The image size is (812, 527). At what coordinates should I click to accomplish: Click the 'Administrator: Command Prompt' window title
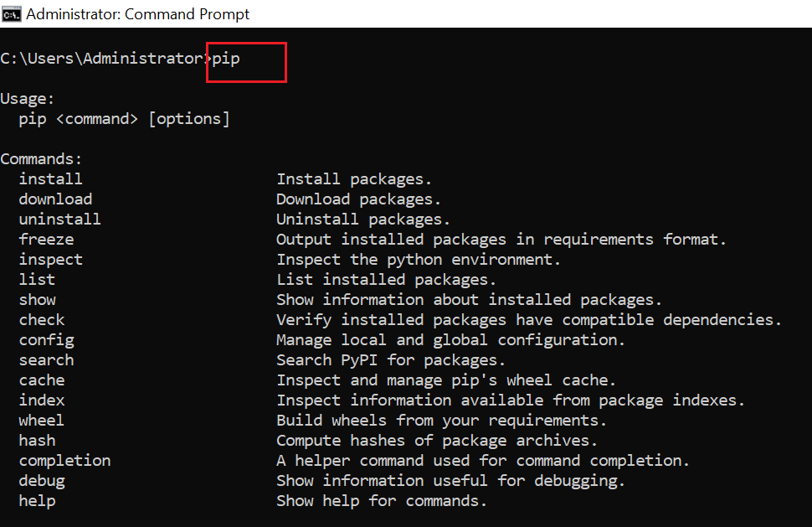138,14
